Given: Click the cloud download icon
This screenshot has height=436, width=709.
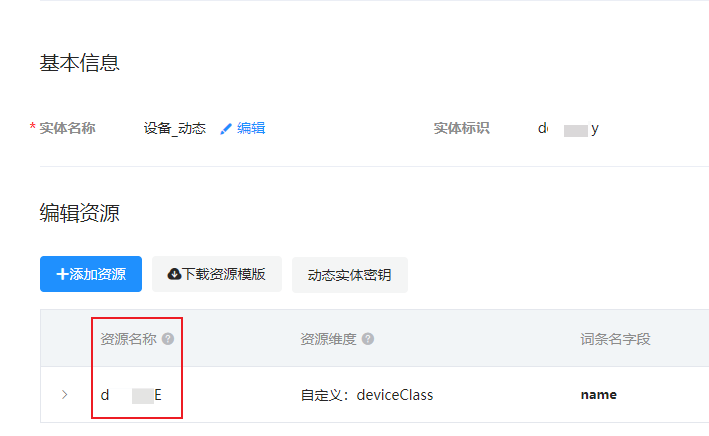Looking at the screenshot, I should pyautogui.click(x=174, y=274).
